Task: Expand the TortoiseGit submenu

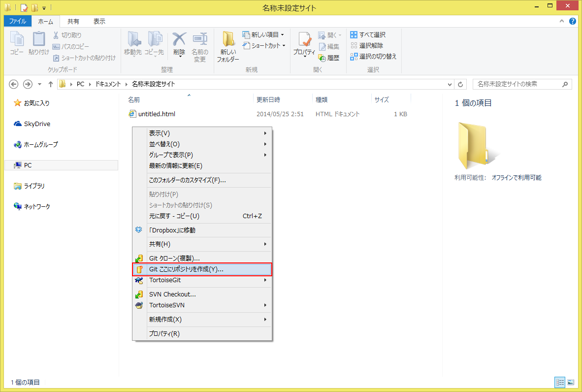Action: [x=265, y=280]
